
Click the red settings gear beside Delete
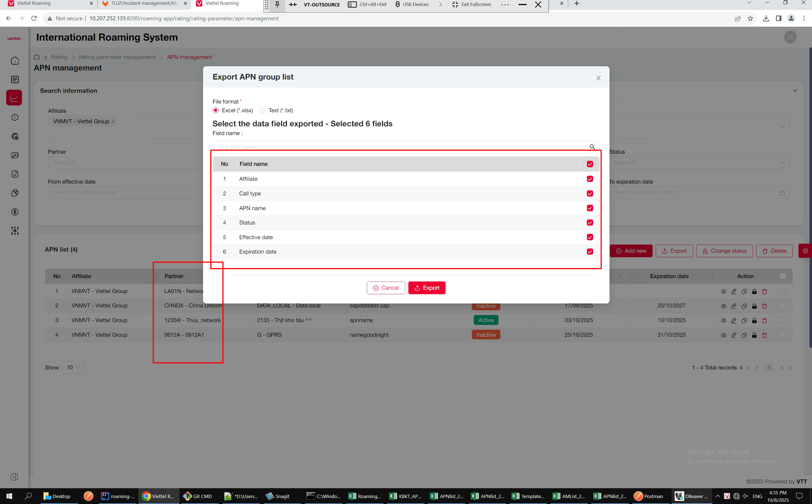tap(805, 251)
